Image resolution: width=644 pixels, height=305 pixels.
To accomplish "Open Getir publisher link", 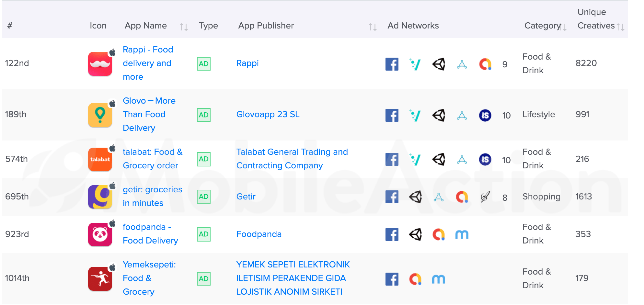I will (246, 197).
